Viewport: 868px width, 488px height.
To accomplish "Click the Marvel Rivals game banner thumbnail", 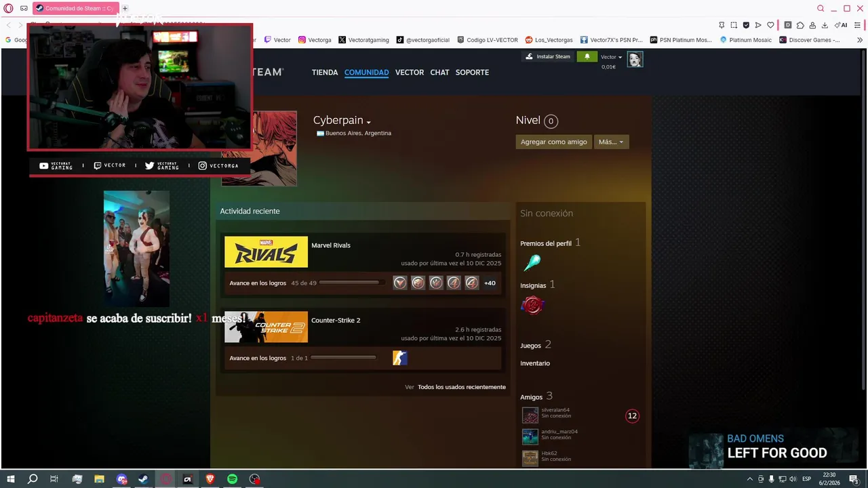I will (x=266, y=251).
